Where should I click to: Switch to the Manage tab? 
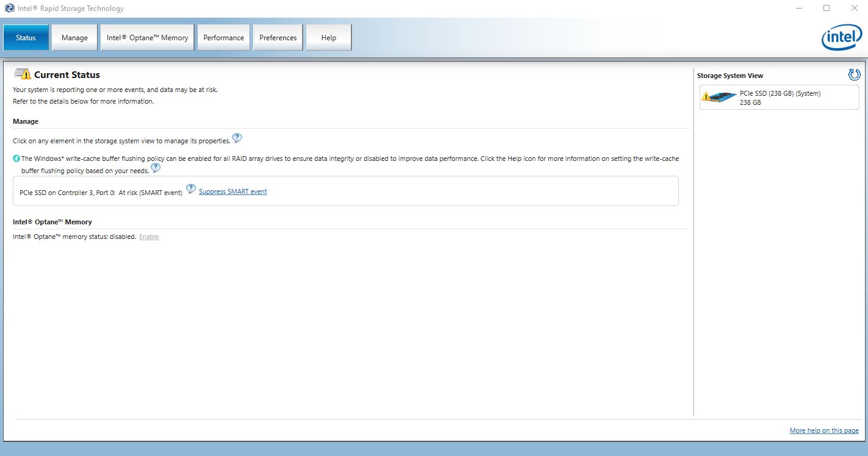74,37
